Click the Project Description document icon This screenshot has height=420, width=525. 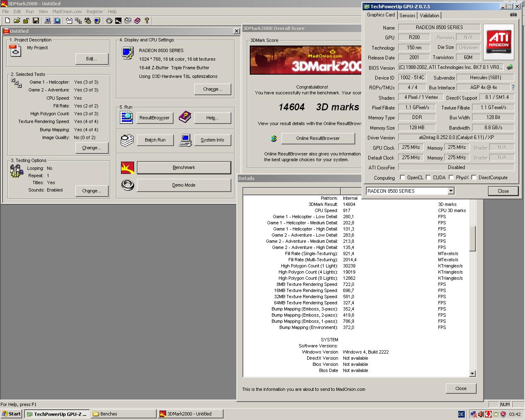tap(15, 50)
